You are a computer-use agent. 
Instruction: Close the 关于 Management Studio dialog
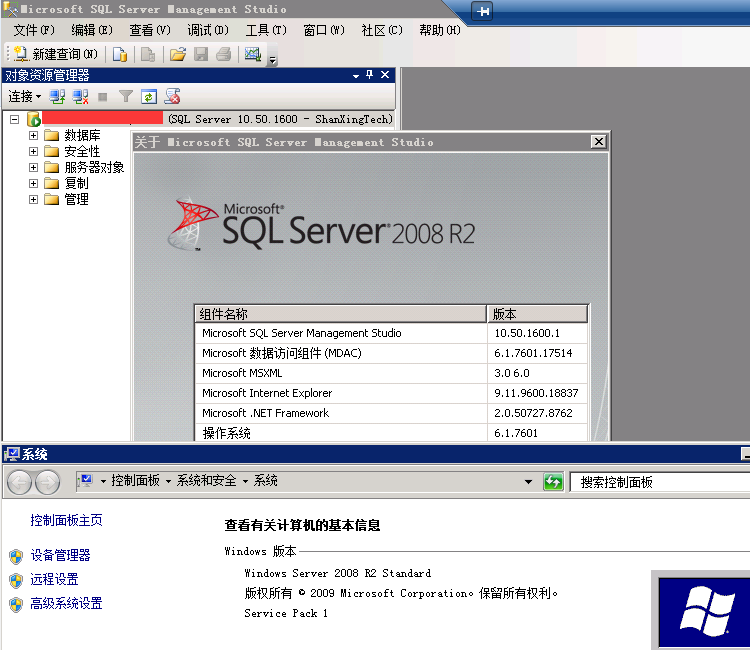598,142
